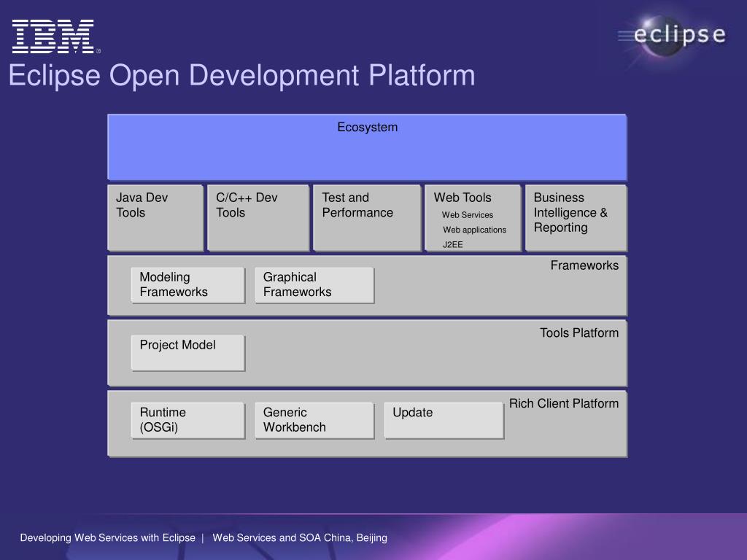747x560 pixels.
Task: Select the Update box
Action: 444,420
